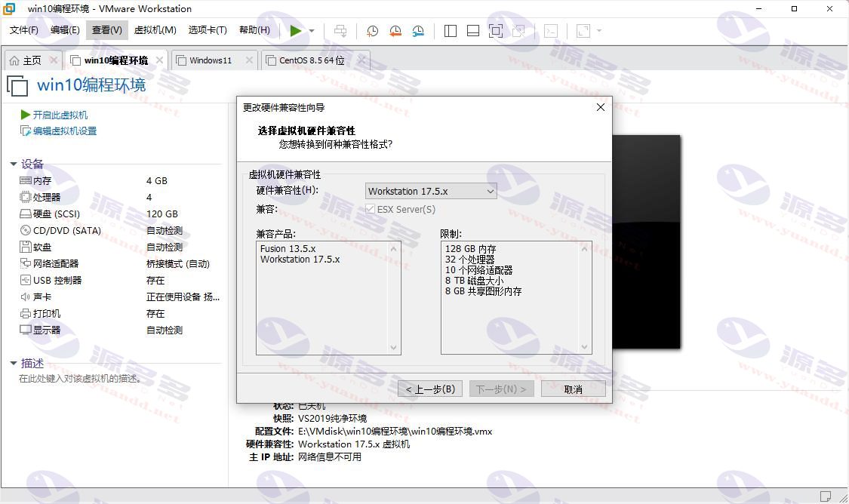Select Fusion 13.5.x in 兼容产品 list
Screen dimensions: 849x504
288,248
